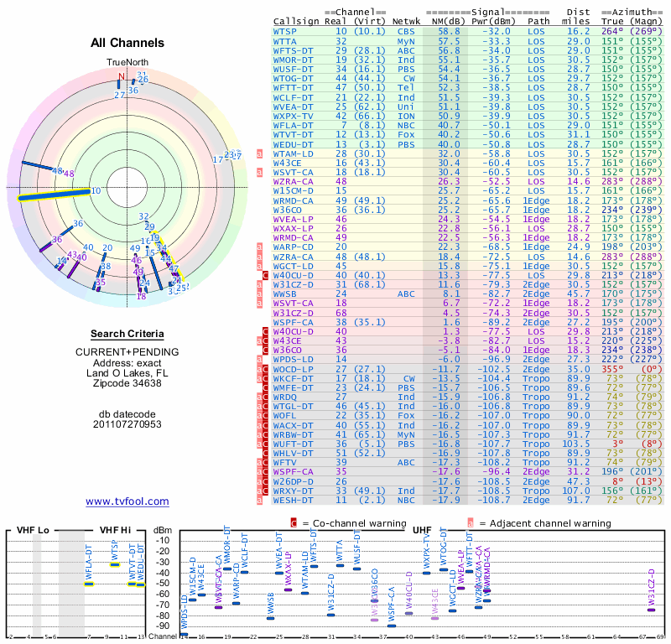Click the WTTA callsign entry
671x644 pixels.
[284, 40]
